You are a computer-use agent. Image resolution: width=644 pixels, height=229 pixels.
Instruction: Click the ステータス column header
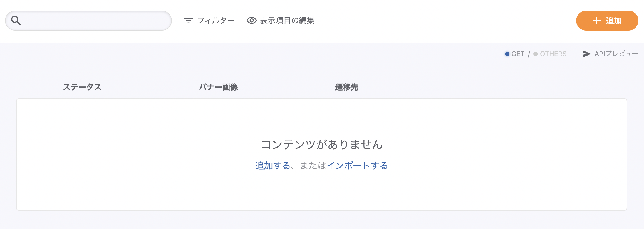click(82, 87)
